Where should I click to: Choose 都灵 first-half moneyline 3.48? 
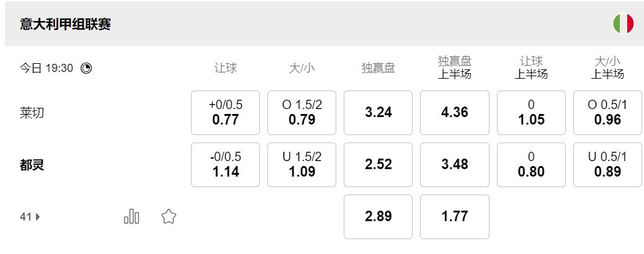455,165
